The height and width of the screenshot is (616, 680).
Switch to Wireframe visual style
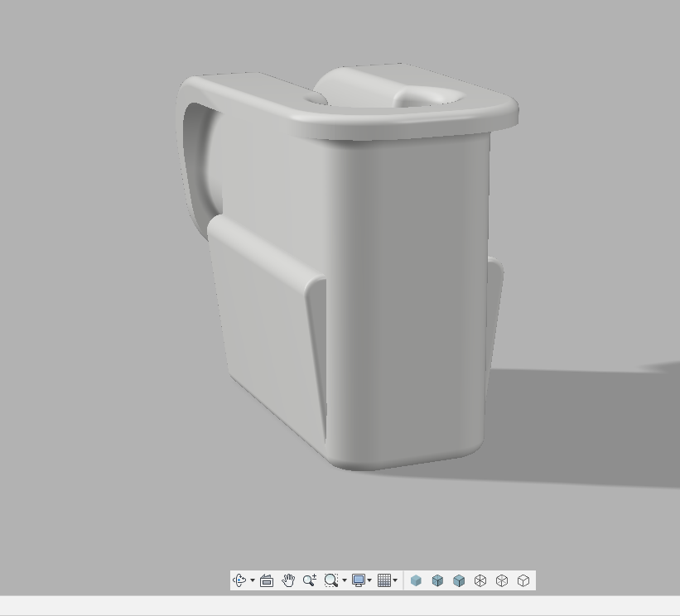[480, 580]
